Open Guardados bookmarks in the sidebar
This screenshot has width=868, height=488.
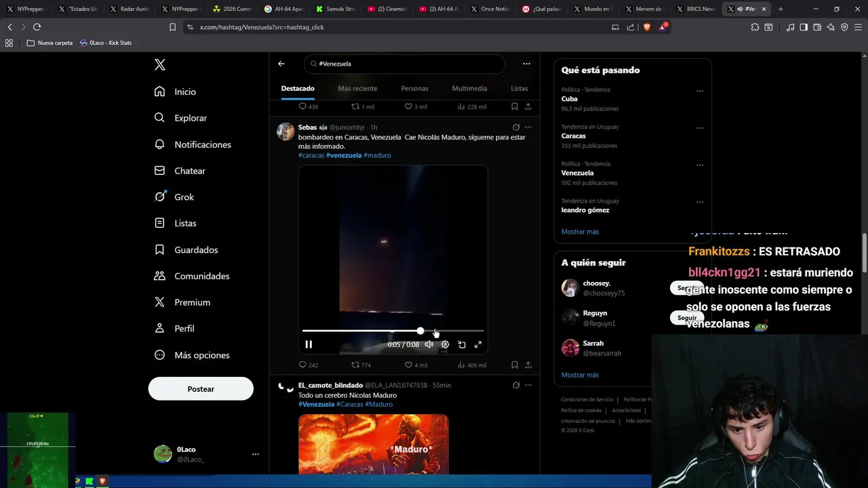tap(186, 250)
